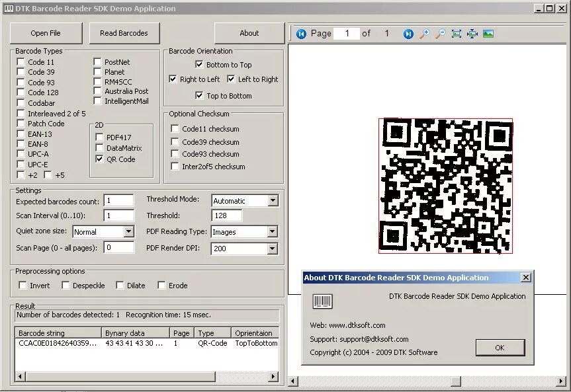The height and width of the screenshot is (392, 571).
Task: Click the actual size picture icon
Action: pos(488,34)
